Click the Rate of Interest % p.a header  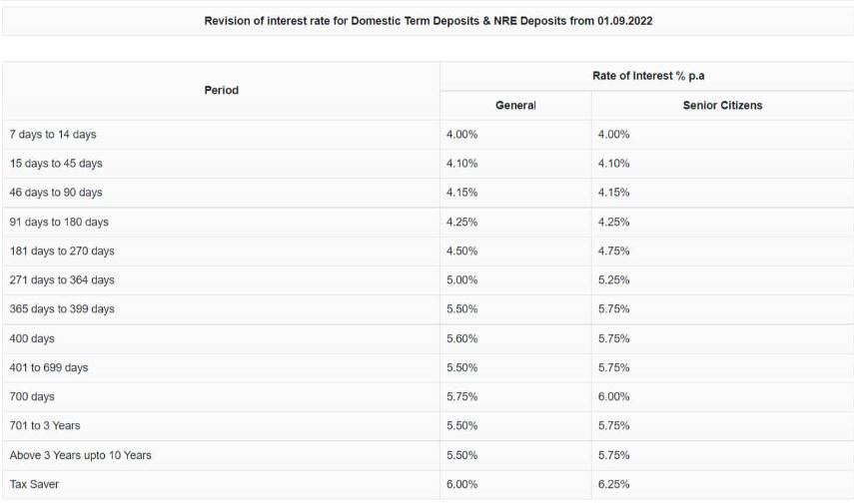click(648, 76)
